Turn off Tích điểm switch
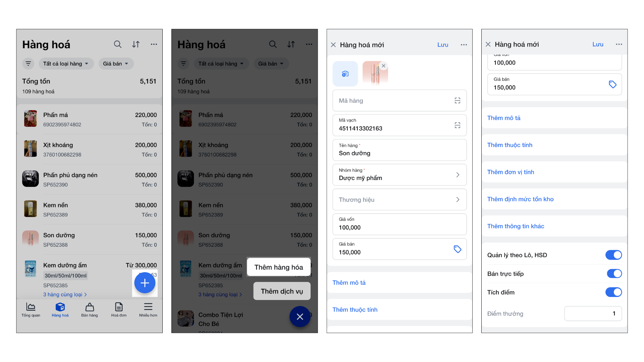644x362 pixels. 613,292
